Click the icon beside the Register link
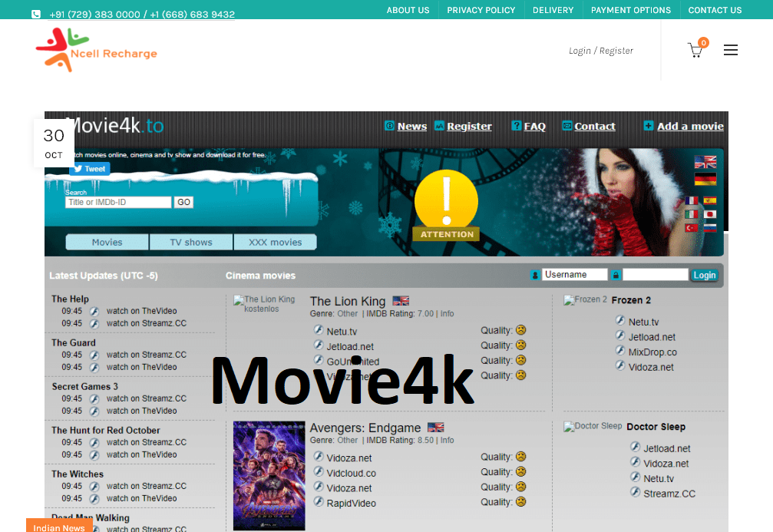This screenshot has height=532, width=773. pyautogui.click(x=439, y=126)
